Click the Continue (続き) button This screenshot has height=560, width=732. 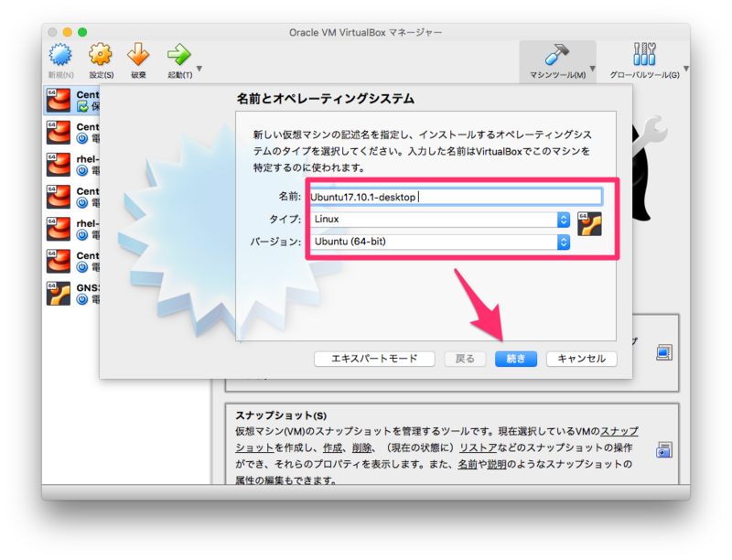click(x=516, y=359)
